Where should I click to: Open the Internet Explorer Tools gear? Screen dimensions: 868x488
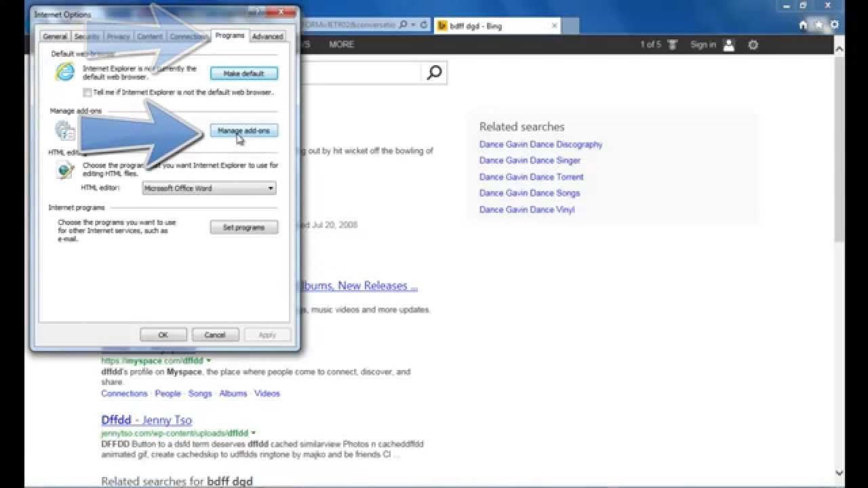(x=835, y=25)
